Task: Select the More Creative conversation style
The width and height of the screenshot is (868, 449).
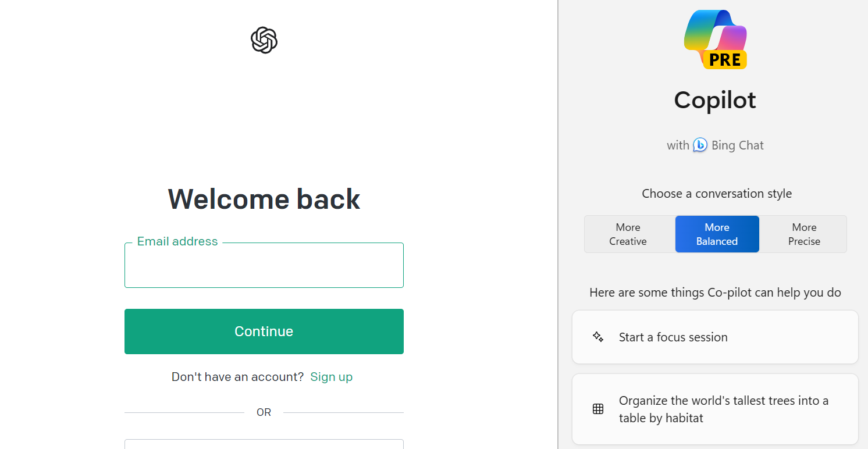Action: coord(628,234)
